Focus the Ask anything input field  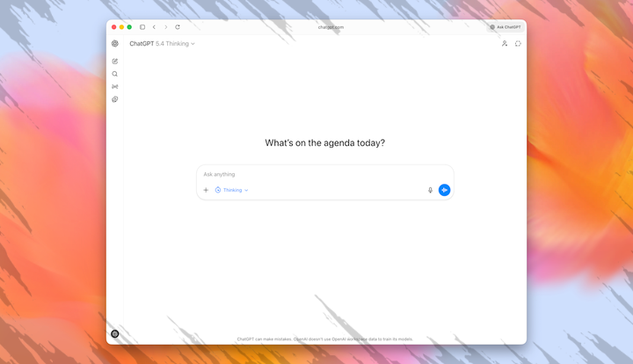(316, 174)
